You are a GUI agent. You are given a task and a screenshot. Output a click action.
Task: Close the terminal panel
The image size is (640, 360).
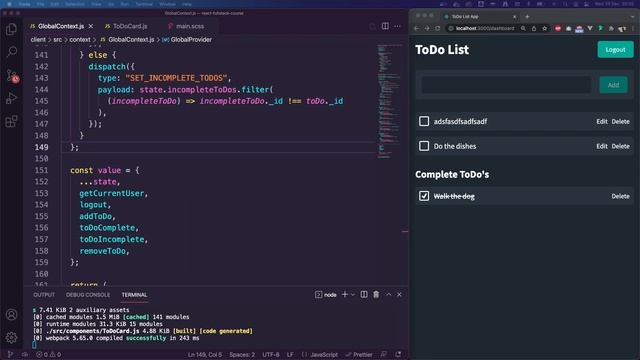pos(399,294)
